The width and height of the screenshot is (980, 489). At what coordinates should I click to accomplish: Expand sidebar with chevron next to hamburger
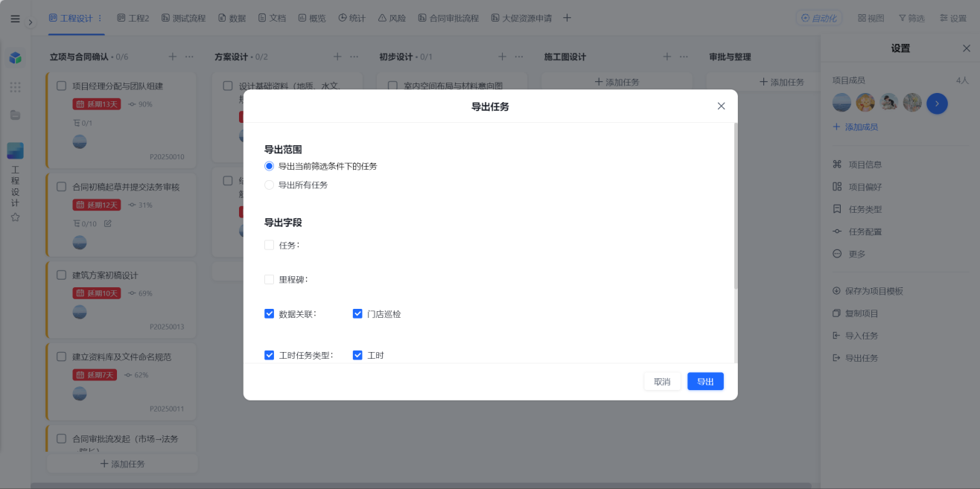tap(31, 22)
